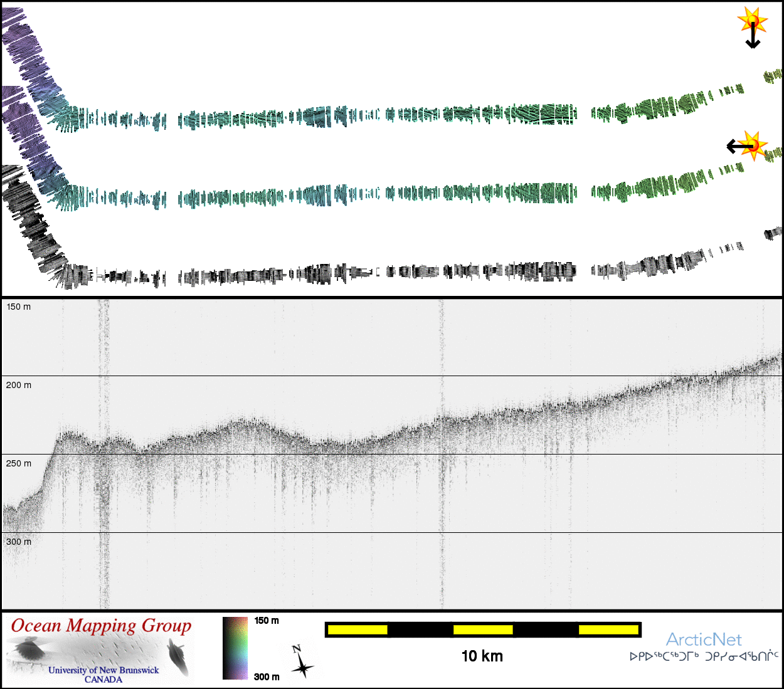Click the 300 m legend label
Image resolution: width=784 pixels, height=689 pixels.
(x=267, y=676)
